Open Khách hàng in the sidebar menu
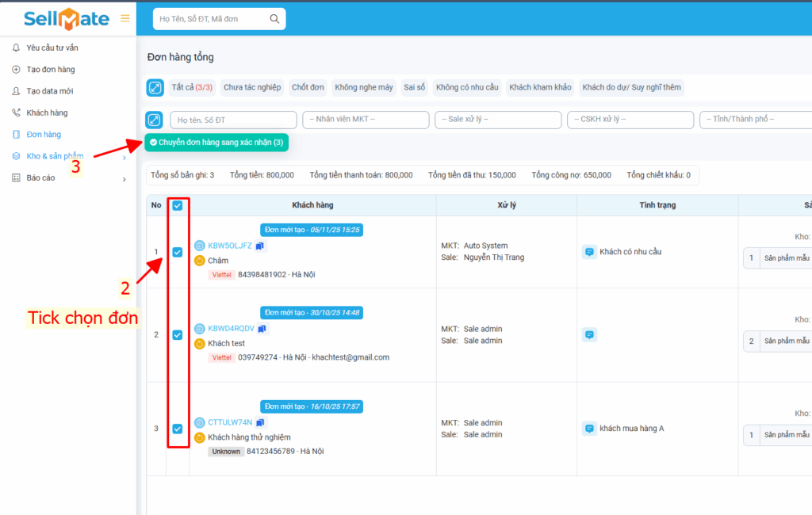Screen dimensions: 812x515 [x=47, y=113]
